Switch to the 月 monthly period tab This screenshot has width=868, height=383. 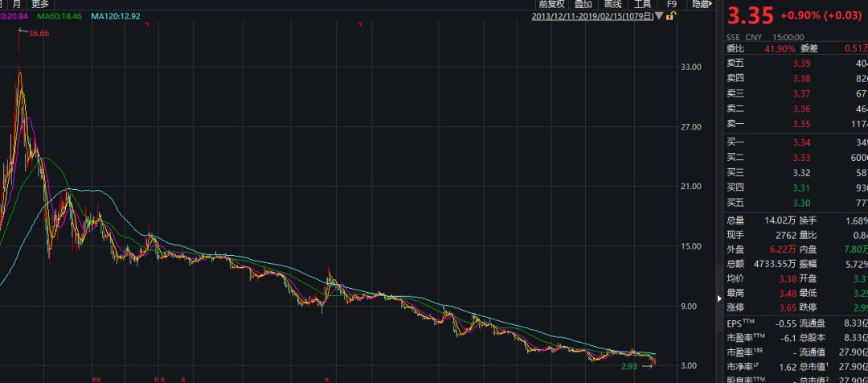(x=17, y=4)
